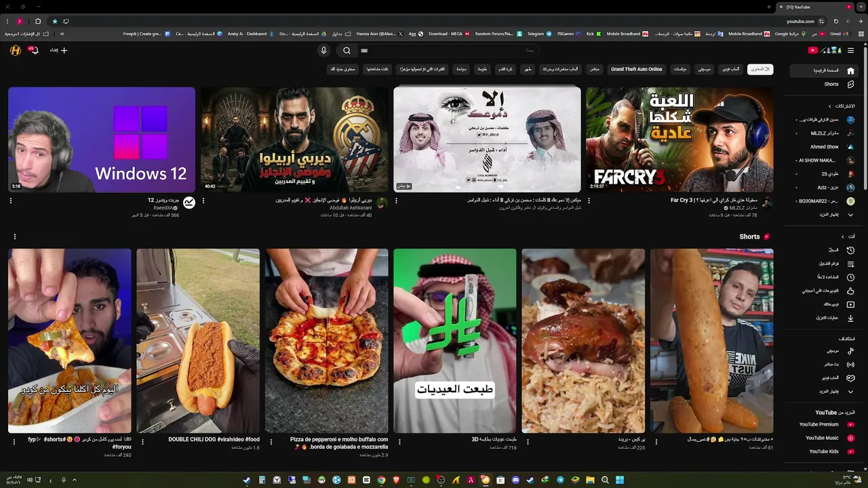Open RaeedXA channel avatar under video
Image resolution: width=868 pixels, height=488 pixels.
tap(189, 203)
